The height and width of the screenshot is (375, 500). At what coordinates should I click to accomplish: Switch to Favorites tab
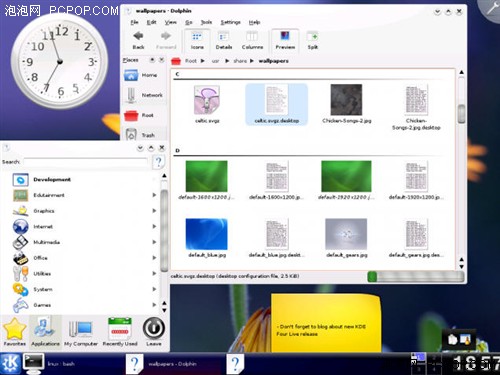click(x=14, y=332)
